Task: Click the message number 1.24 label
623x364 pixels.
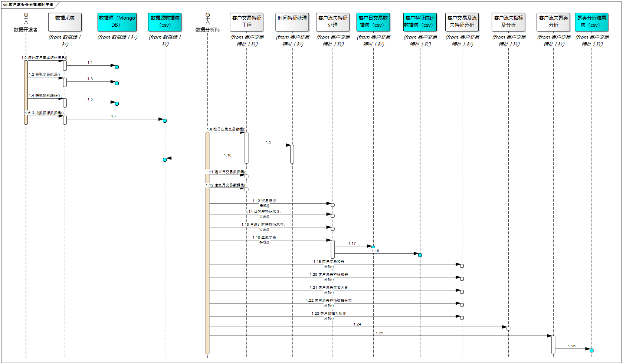Action: coord(357,324)
